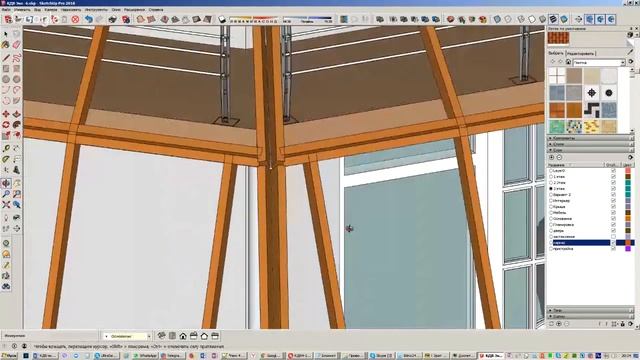Set Интерьер layer active via radio button
640x360 pixels.
pyautogui.click(x=551, y=200)
